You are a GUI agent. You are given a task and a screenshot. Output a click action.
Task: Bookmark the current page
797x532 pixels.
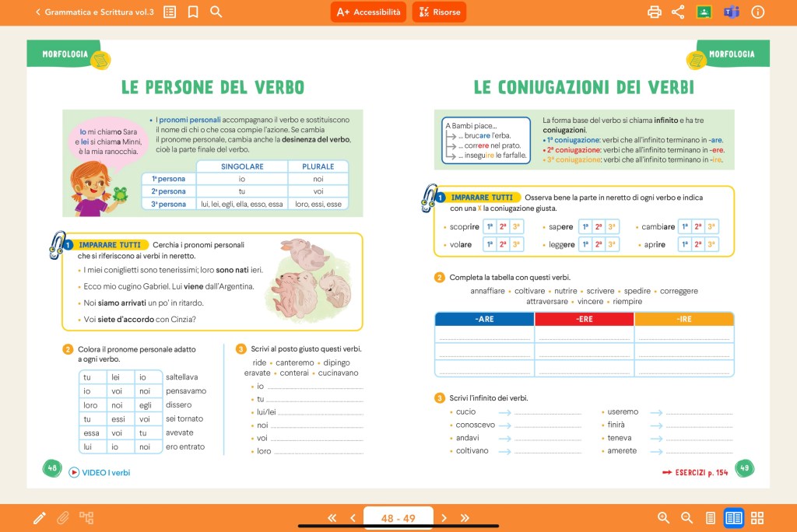tap(193, 12)
